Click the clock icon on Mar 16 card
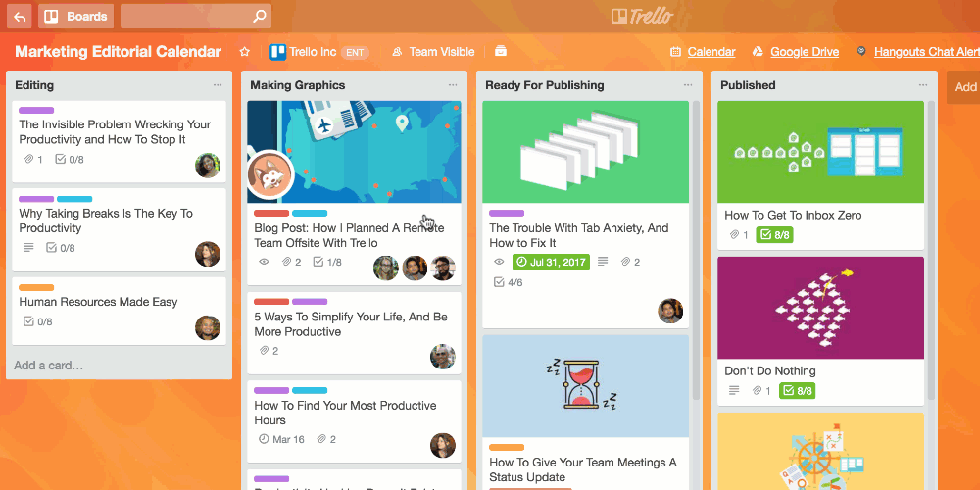980x490 pixels. pos(264,439)
